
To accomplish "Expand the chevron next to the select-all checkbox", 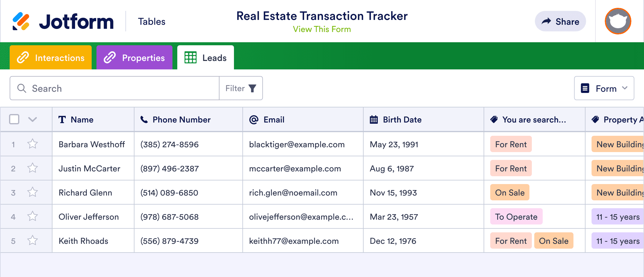I will point(32,119).
